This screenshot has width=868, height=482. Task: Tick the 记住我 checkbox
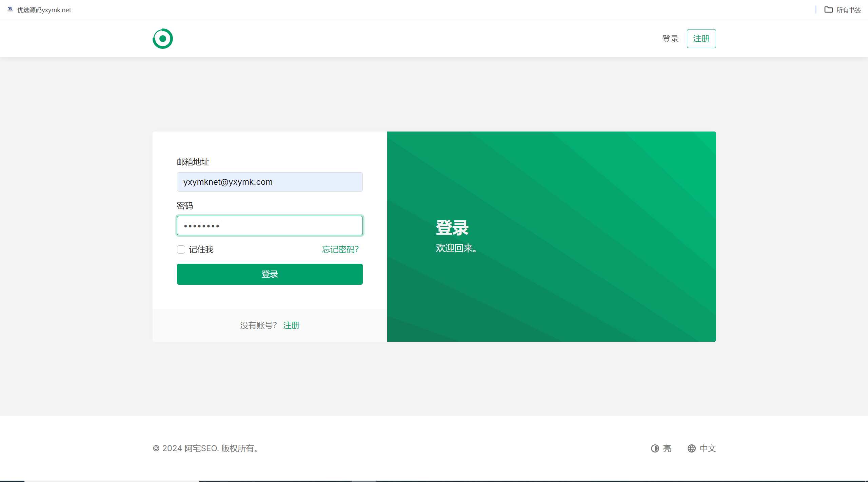tap(181, 249)
